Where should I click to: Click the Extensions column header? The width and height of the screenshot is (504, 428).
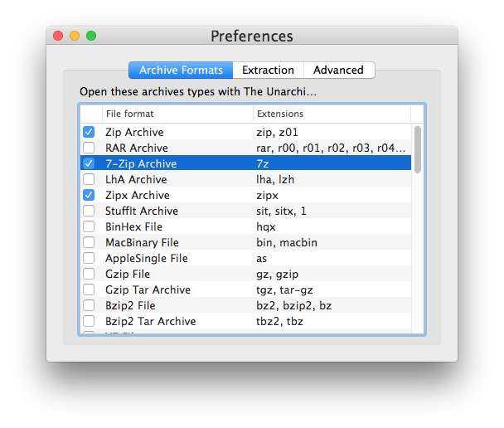tap(332, 114)
